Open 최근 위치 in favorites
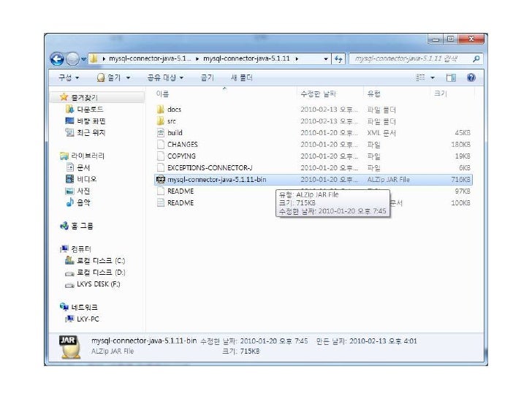532x399 pixels. (91, 133)
